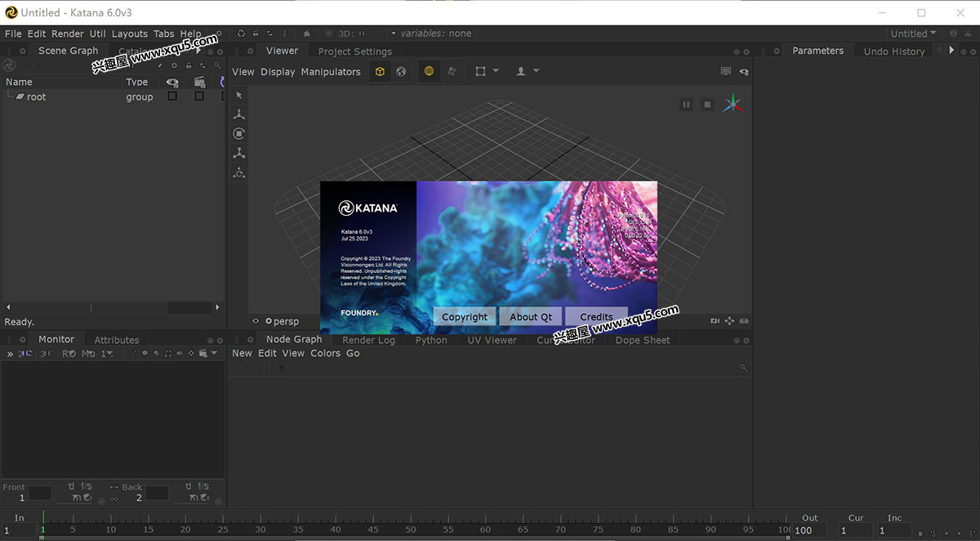The height and width of the screenshot is (541, 980).
Task: Click the search magnifier in Scene Graph toolbar
Action: pyautogui.click(x=217, y=65)
